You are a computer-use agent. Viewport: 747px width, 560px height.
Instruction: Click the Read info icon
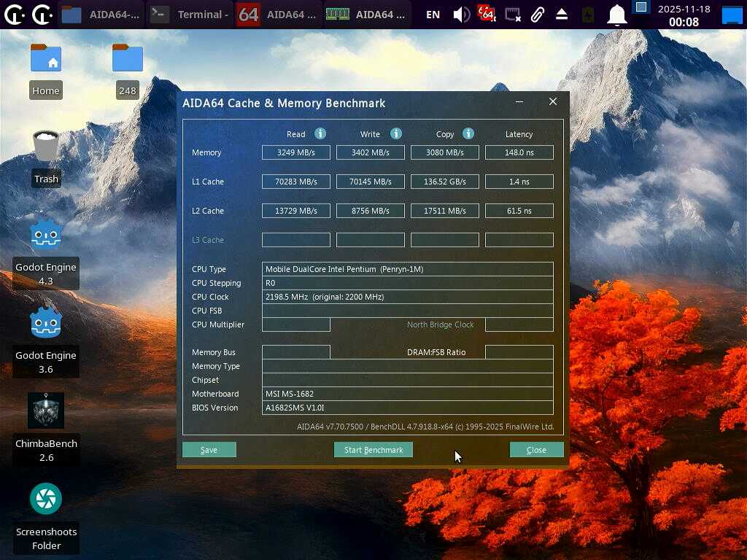pyautogui.click(x=320, y=133)
